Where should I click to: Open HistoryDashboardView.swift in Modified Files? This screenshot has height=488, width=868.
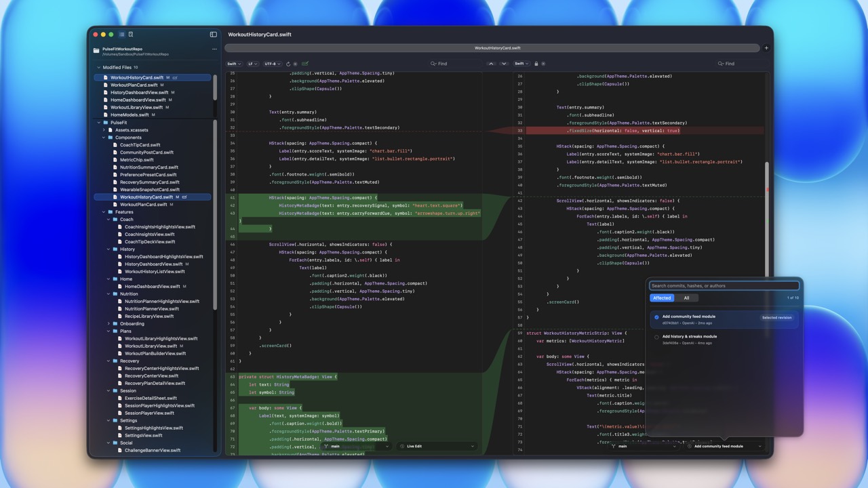pyautogui.click(x=139, y=92)
